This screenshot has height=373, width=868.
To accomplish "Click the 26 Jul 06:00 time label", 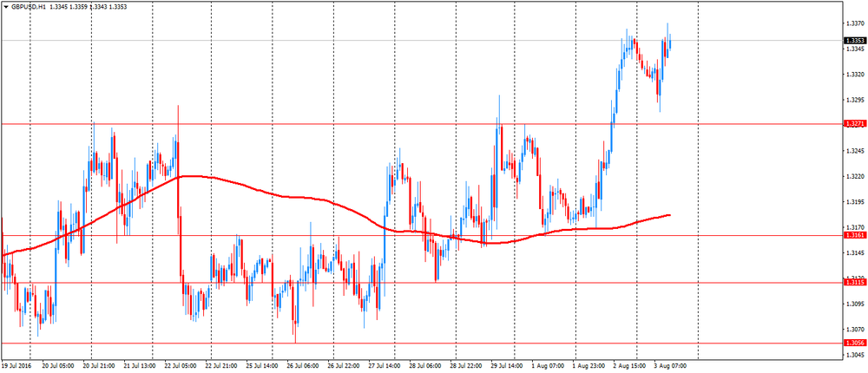I will [x=303, y=366].
